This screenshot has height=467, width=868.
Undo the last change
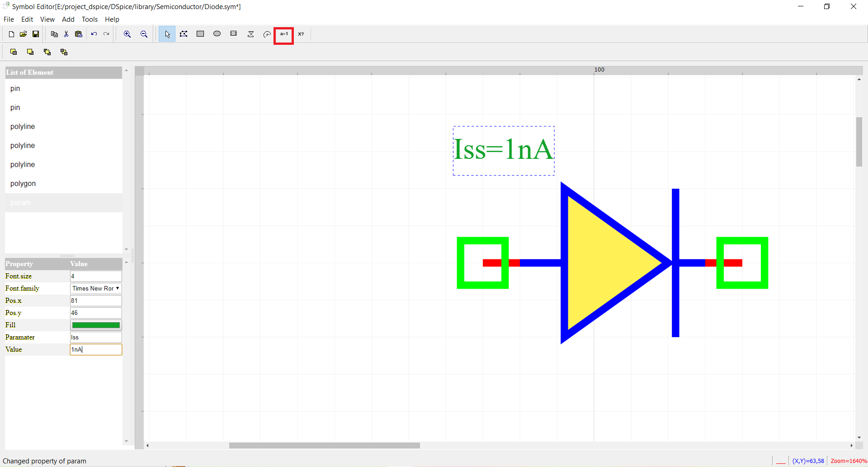[x=94, y=34]
